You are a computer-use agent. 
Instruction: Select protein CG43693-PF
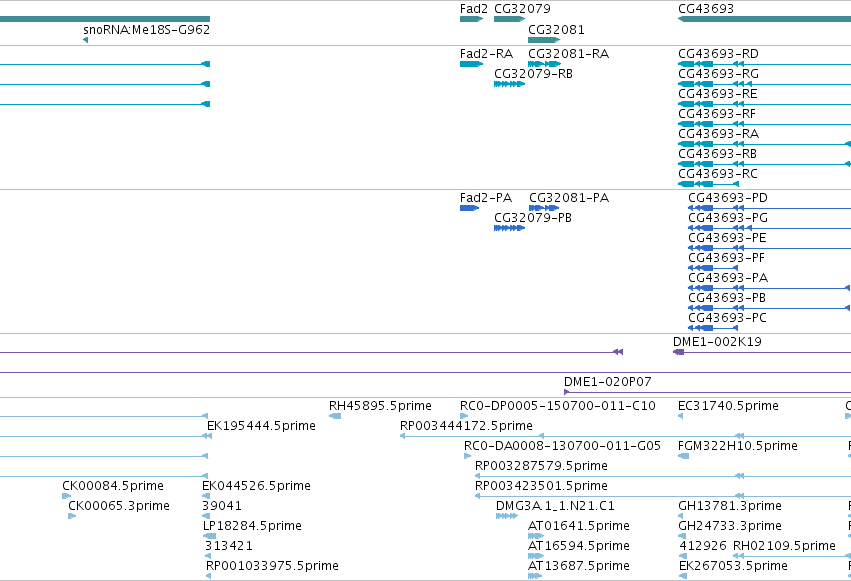(x=726, y=258)
